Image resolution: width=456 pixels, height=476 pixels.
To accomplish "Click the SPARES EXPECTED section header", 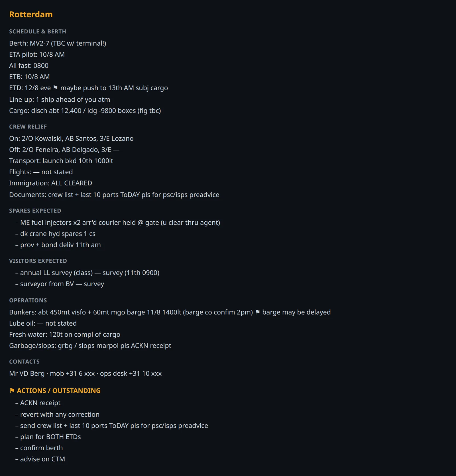I will click(35, 211).
